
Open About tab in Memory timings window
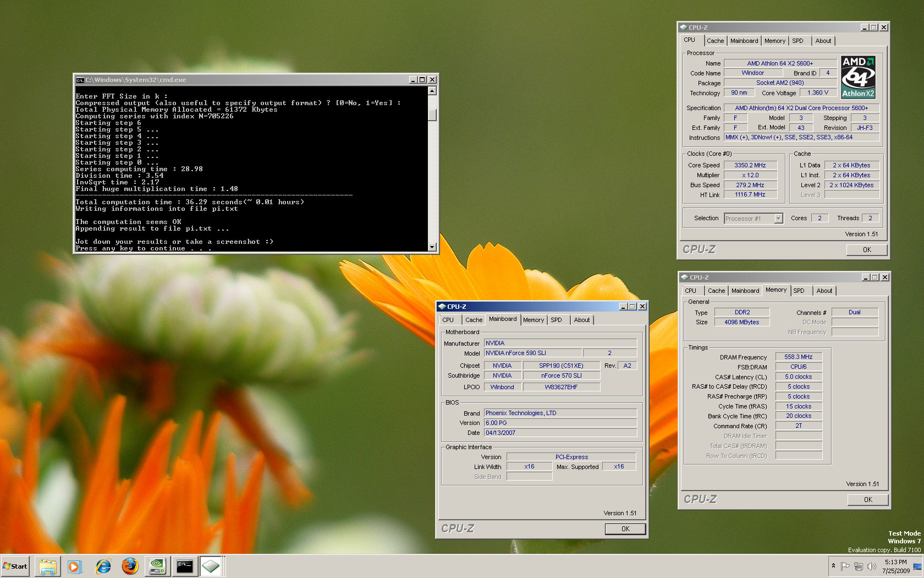coord(824,291)
